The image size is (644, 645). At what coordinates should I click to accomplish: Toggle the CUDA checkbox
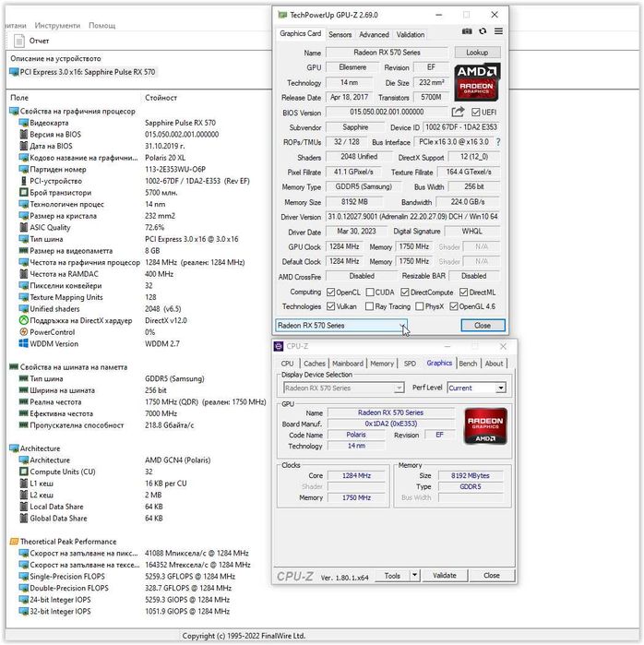tap(370, 293)
